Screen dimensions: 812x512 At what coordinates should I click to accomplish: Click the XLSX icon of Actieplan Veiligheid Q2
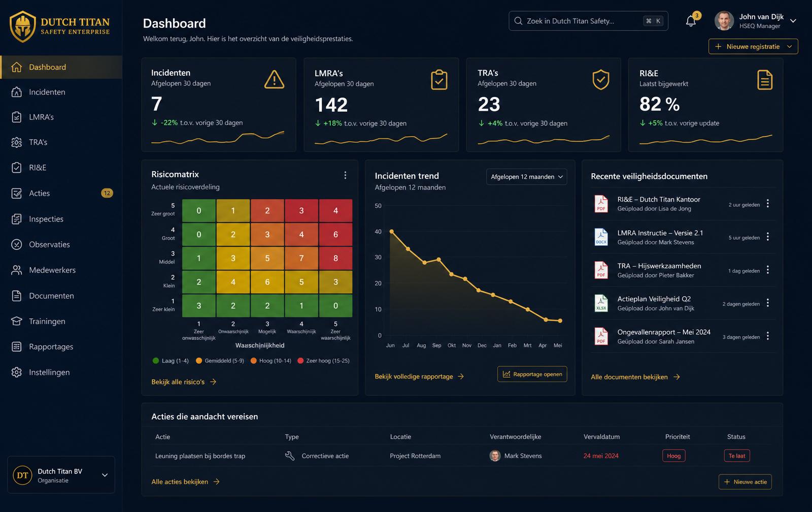click(601, 303)
